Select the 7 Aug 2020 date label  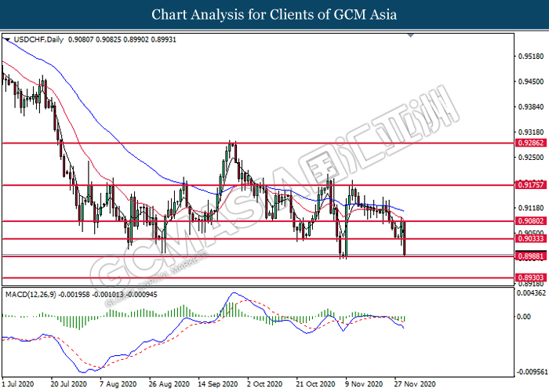(119, 385)
